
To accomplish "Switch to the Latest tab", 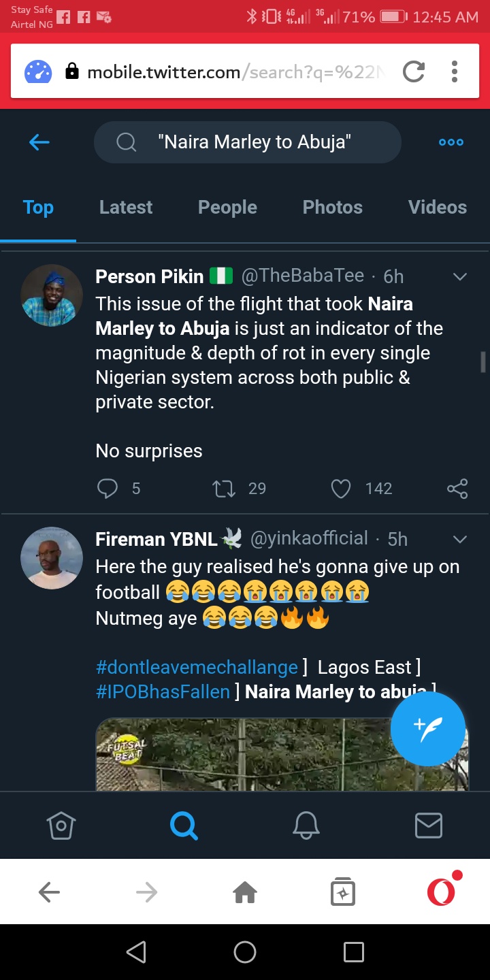I will pyautogui.click(x=126, y=208).
